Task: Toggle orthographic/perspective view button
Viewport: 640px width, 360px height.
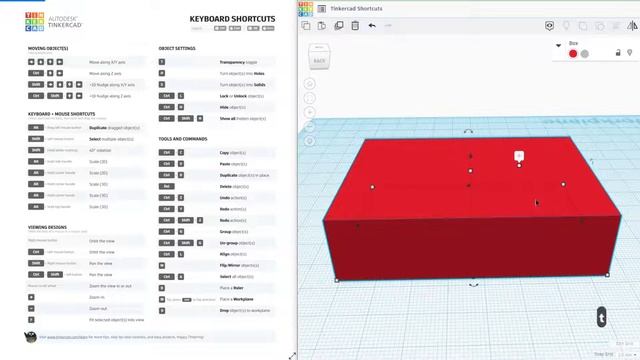Action: point(310,141)
